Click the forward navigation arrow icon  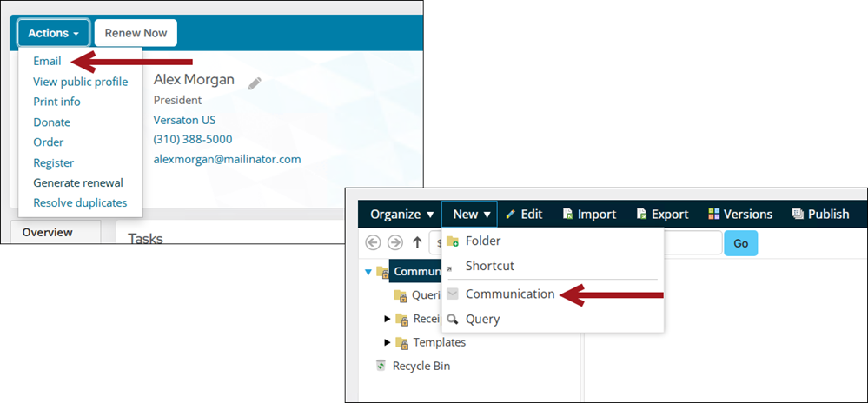tap(394, 242)
